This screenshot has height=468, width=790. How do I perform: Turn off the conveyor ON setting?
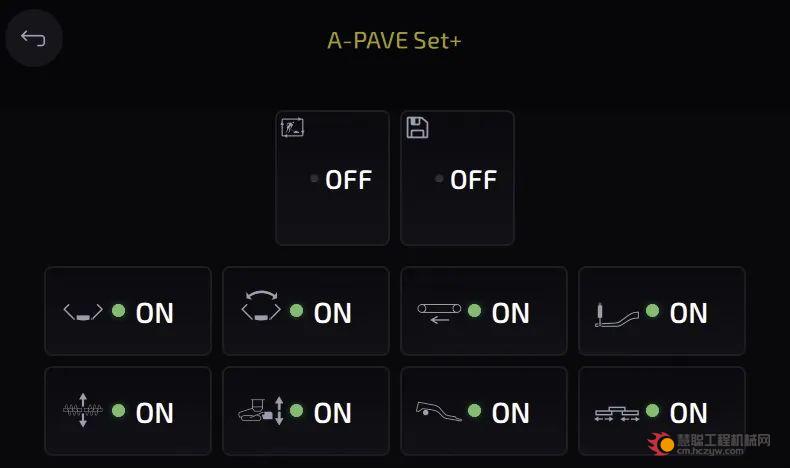coord(484,311)
